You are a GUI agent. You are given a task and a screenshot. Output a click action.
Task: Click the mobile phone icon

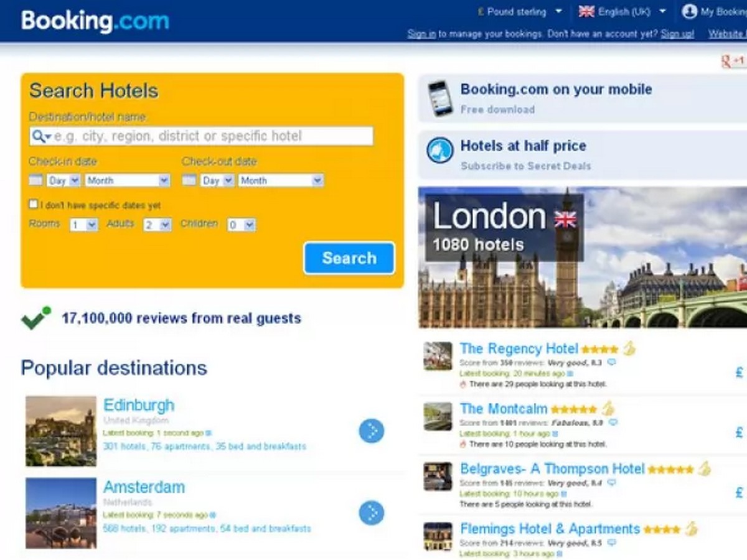[x=440, y=98]
